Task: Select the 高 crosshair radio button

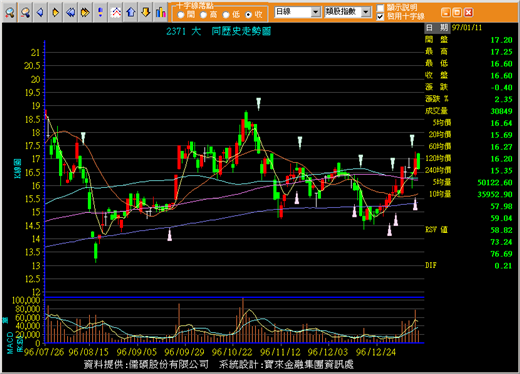Action: (203, 15)
